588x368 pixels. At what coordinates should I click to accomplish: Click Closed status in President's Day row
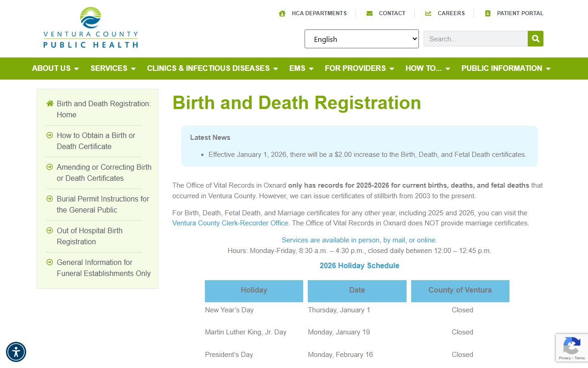(x=462, y=355)
